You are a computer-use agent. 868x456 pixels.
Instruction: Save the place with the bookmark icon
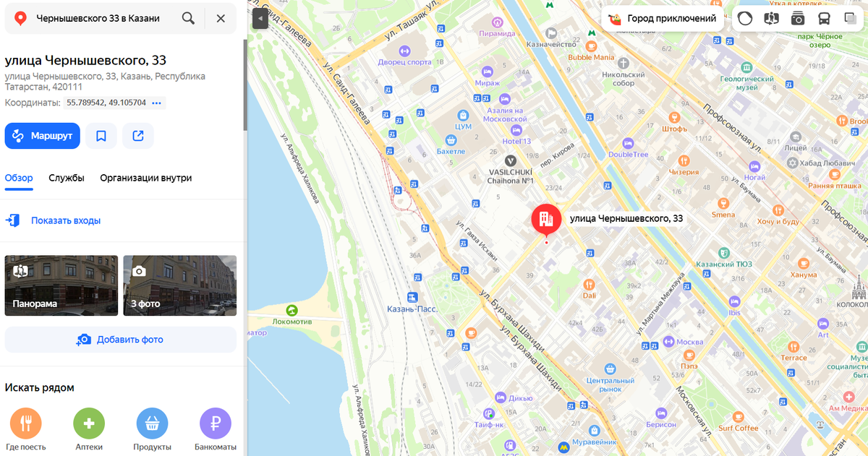[x=101, y=136]
